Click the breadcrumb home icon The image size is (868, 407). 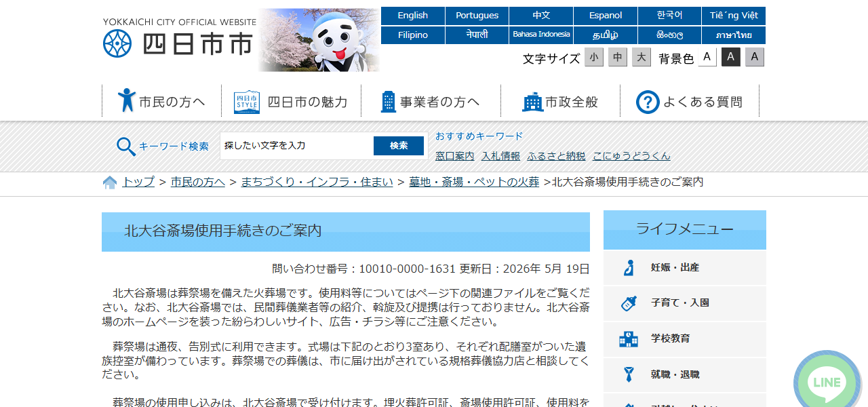coord(110,182)
